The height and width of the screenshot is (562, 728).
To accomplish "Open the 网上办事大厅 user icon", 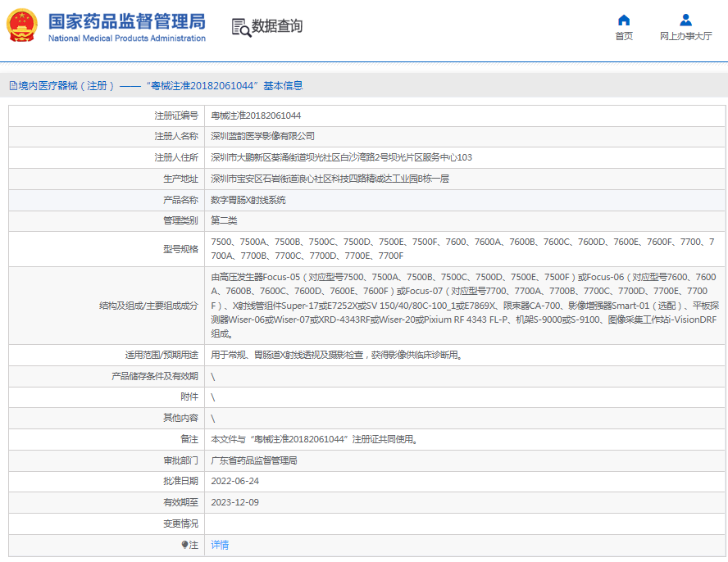I will pyautogui.click(x=685, y=20).
